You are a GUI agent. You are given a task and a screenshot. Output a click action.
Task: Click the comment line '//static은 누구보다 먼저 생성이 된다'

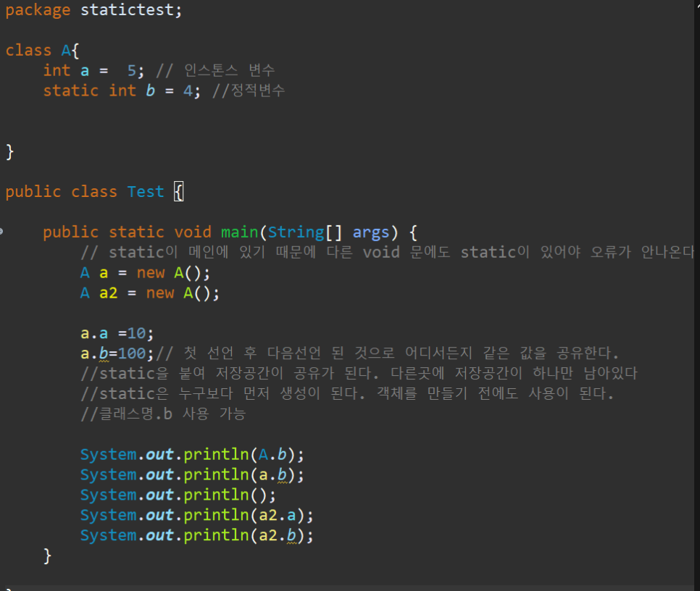(x=347, y=393)
